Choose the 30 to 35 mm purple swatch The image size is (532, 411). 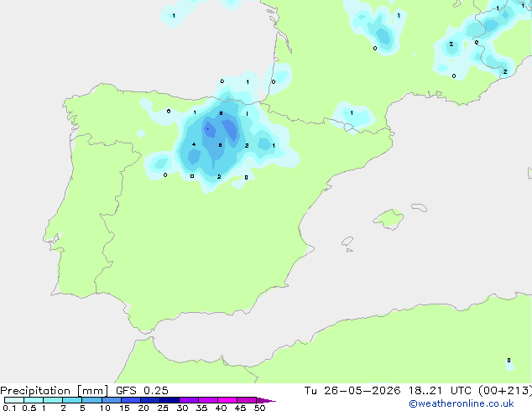188,400
